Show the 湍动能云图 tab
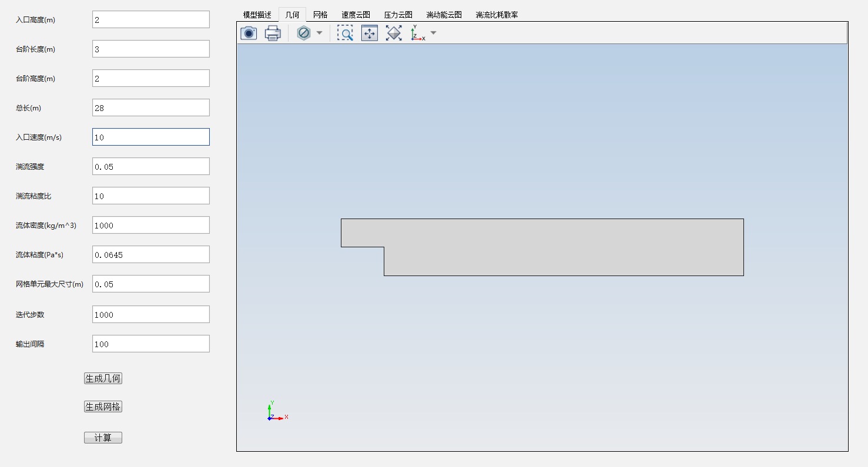The image size is (868, 467). pyautogui.click(x=444, y=15)
